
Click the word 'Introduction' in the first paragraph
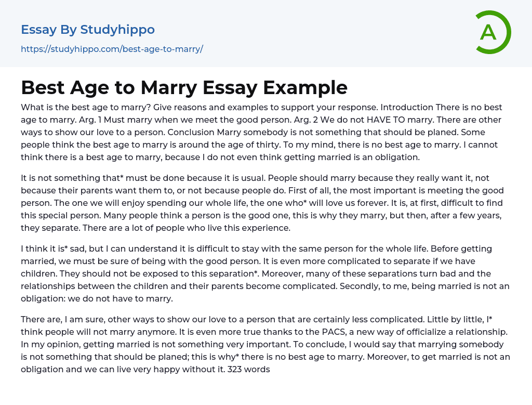[407, 108]
